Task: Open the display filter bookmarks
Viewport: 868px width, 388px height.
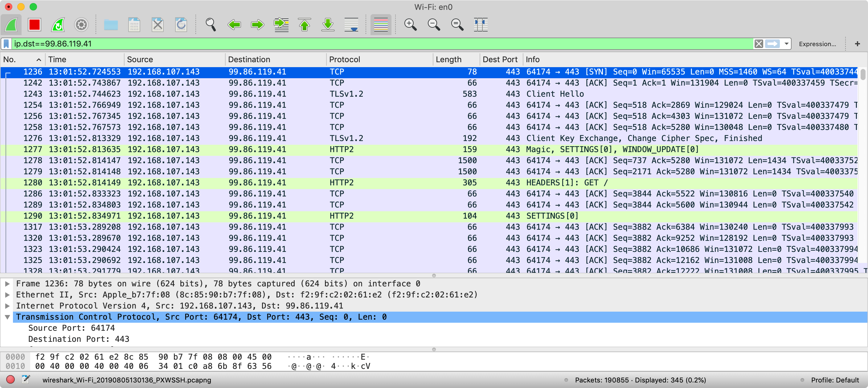Action: point(6,44)
